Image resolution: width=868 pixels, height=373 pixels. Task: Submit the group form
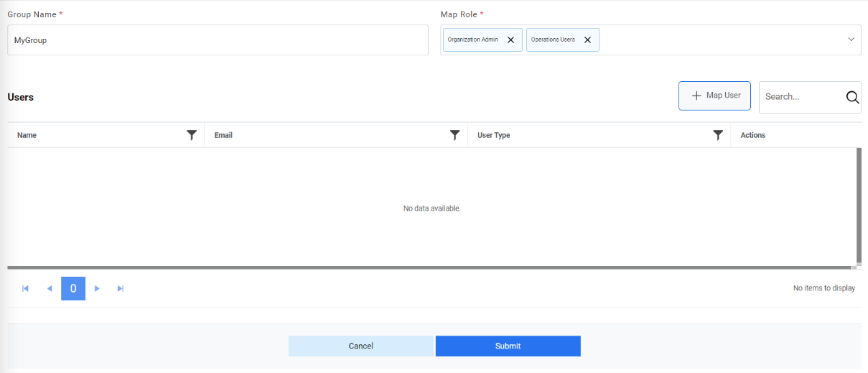[508, 346]
